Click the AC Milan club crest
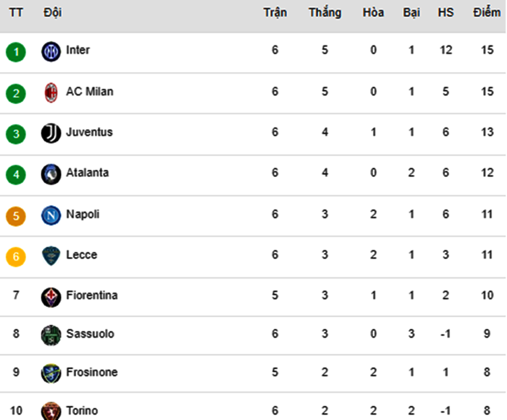The image size is (507, 420). [x=51, y=93]
